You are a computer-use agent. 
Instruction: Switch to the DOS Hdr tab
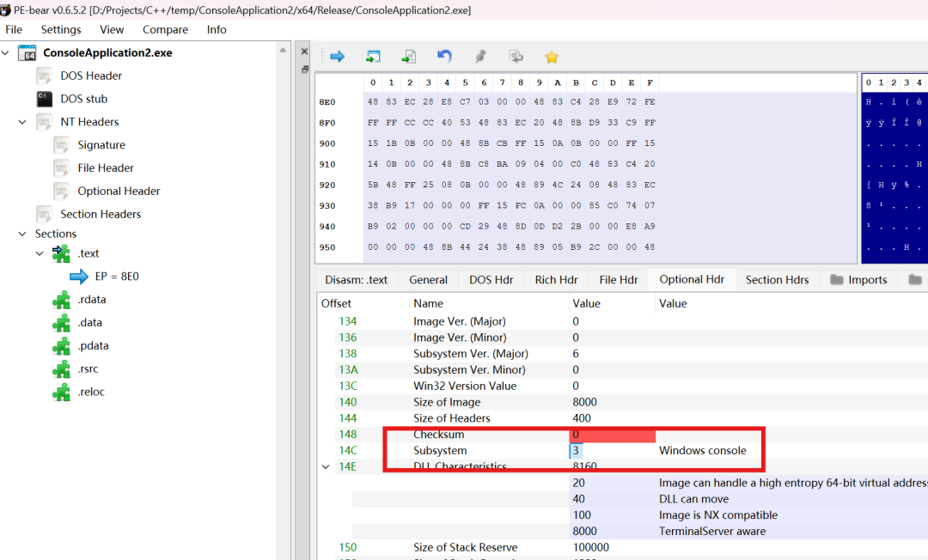pyautogui.click(x=491, y=280)
